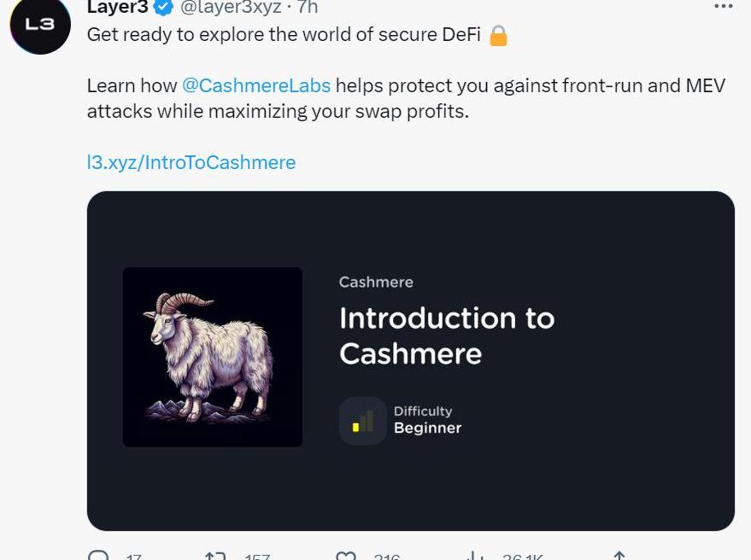This screenshot has width=751, height=560.
Task: Click the share upload arrow icon
Action: [x=620, y=556]
